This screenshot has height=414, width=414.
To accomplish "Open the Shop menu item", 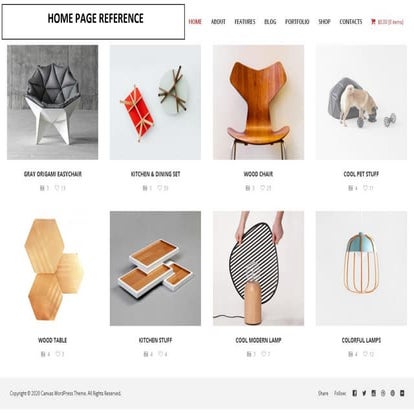I will (x=324, y=22).
